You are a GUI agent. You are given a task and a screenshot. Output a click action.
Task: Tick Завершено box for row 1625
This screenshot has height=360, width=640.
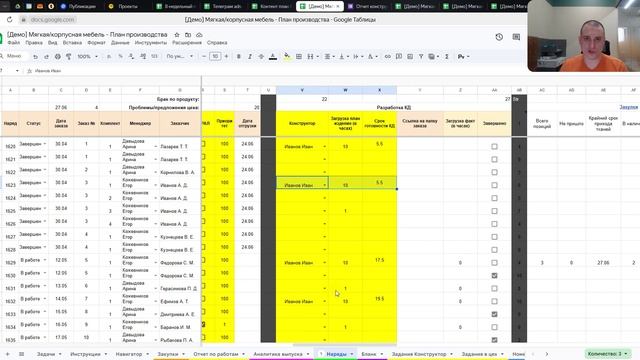pos(494,211)
